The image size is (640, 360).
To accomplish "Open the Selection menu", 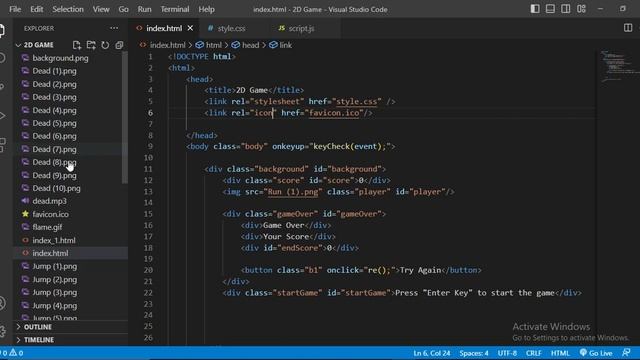I will 68,9.
